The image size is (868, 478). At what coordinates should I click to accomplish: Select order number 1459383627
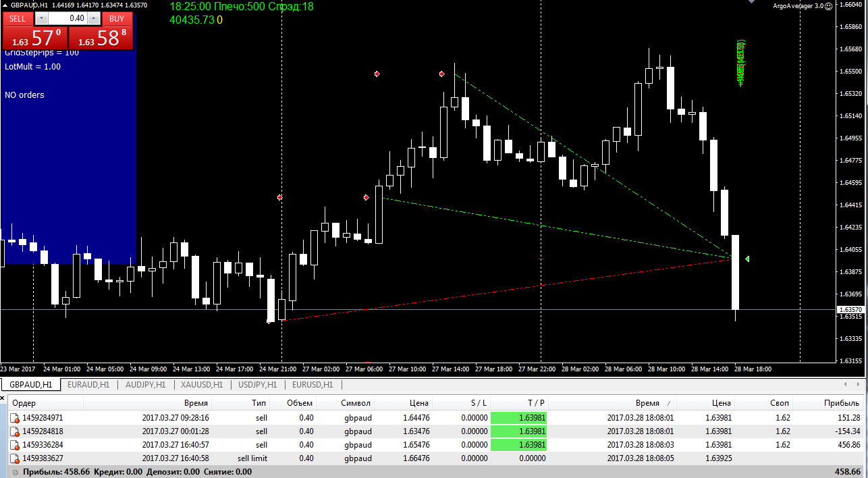click(x=43, y=458)
